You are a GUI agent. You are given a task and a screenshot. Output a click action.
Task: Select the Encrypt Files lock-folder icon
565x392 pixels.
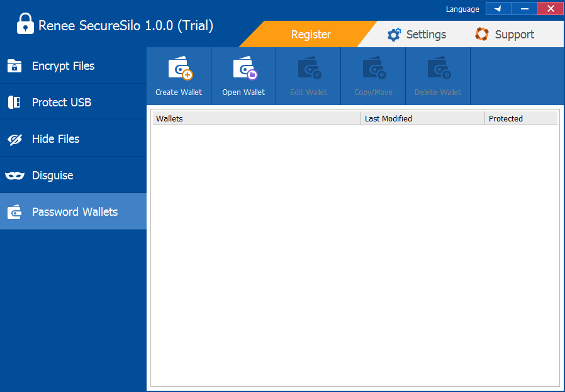click(x=14, y=66)
